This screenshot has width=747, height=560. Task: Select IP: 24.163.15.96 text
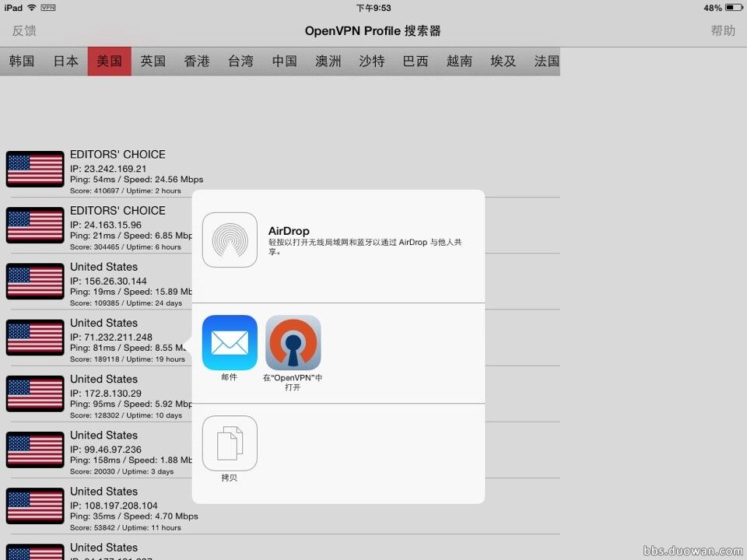pos(106,226)
